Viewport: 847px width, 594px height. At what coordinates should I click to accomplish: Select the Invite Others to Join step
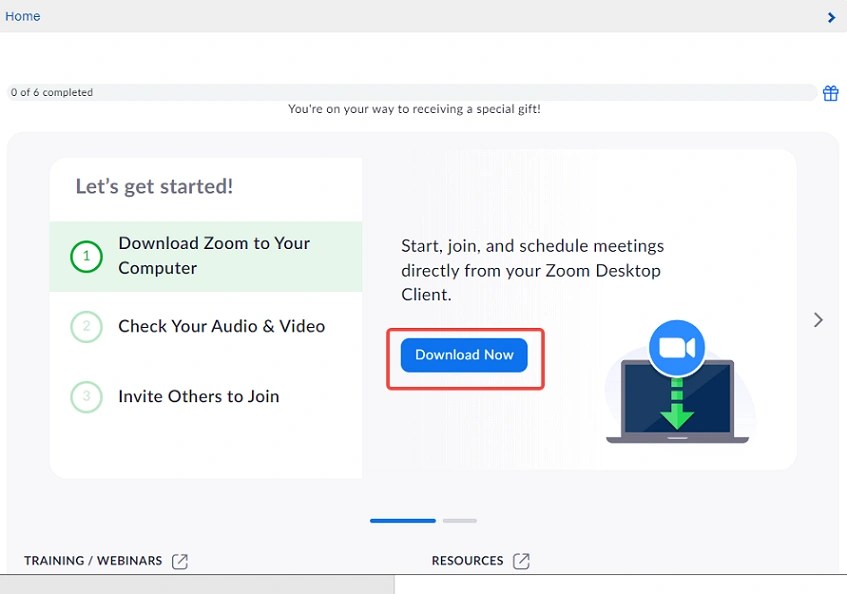click(198, 397)
